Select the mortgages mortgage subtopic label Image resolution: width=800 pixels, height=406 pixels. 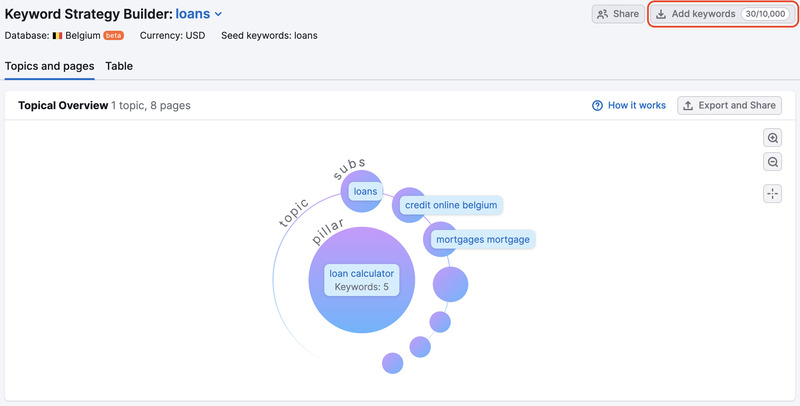tap(483, 240)
